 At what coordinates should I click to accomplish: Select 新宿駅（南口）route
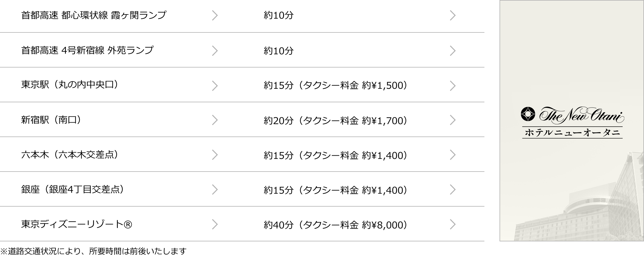pyautogui.click(x=51, y=120)
